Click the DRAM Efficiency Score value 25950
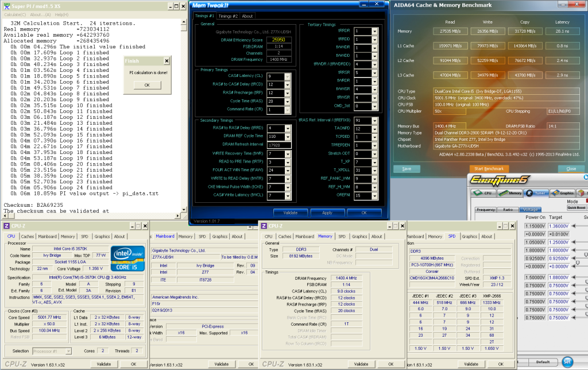588x370 pixels. (278, 40)
